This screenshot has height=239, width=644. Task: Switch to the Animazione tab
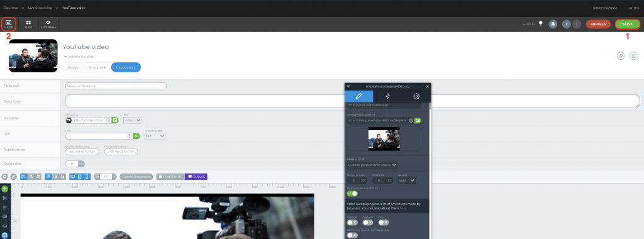coord(97,67)
